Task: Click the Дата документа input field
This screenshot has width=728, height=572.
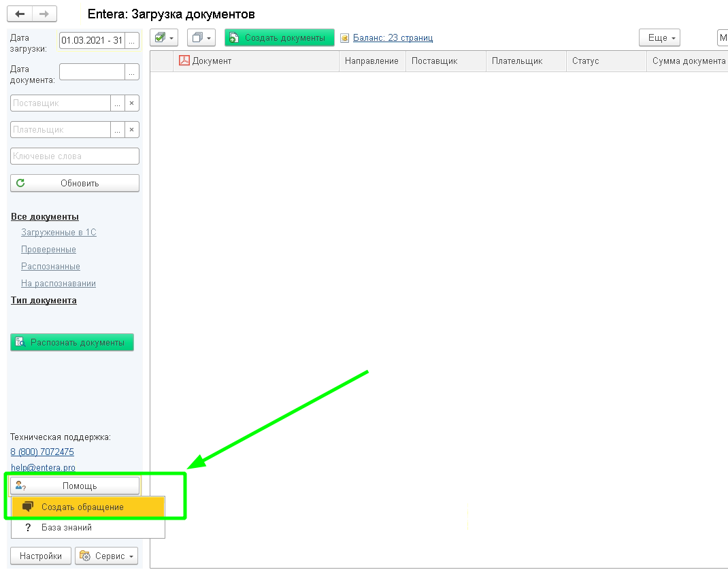Action: [92, 72]
